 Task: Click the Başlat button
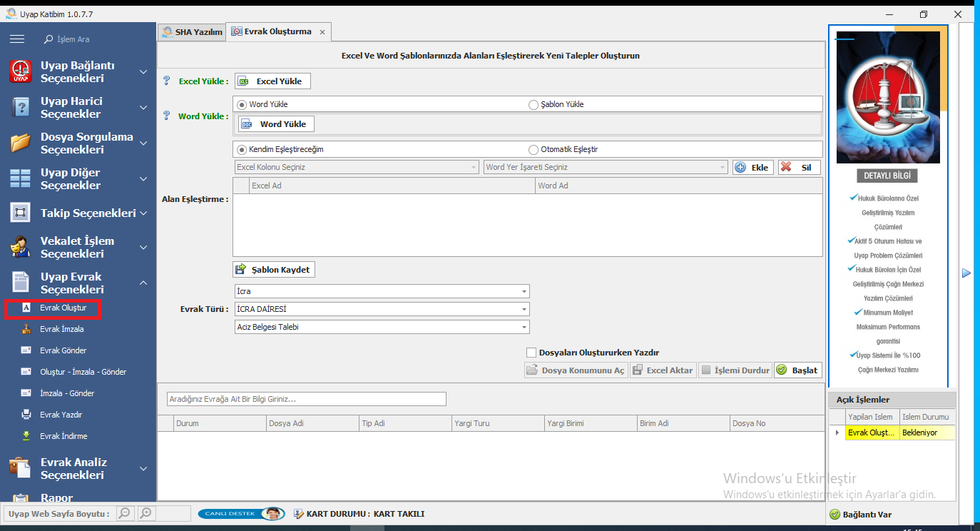coord(798,370)
